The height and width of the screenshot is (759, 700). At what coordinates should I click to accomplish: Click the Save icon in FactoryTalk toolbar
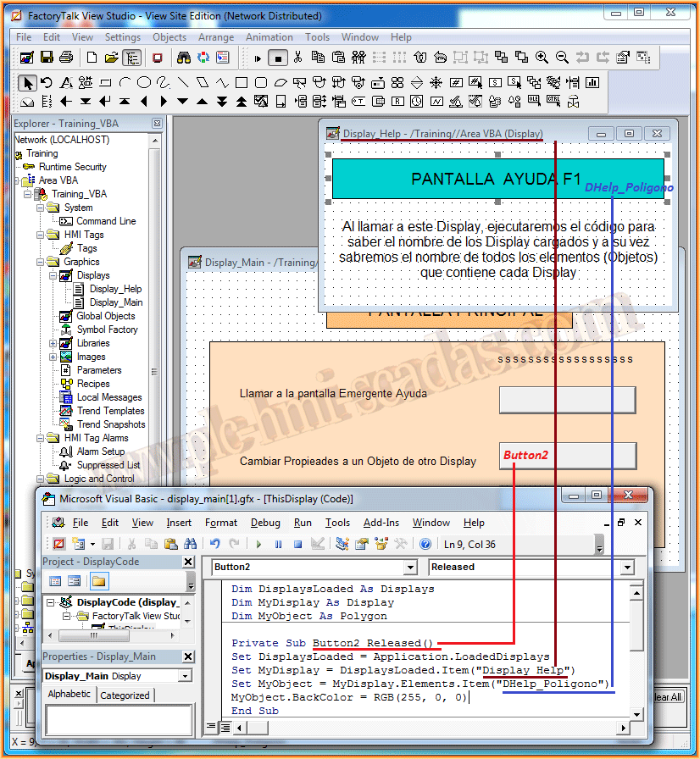(47, 58)
